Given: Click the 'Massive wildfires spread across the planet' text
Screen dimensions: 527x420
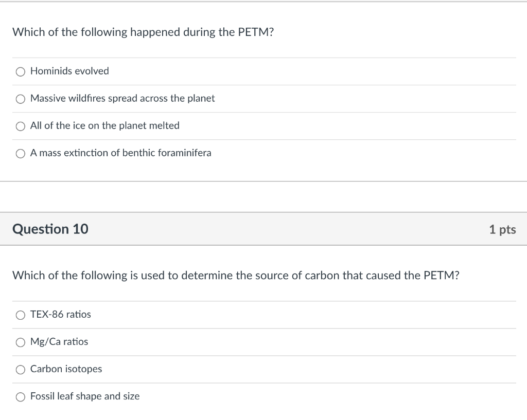Looking at the screenshot, I should click(x=122, y=98).
